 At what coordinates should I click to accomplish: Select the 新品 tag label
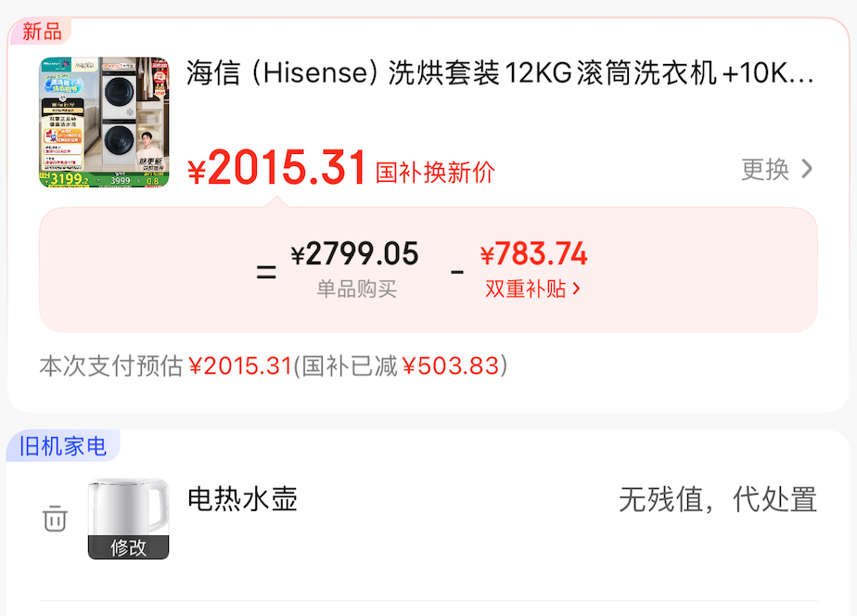tap(41, 32)
